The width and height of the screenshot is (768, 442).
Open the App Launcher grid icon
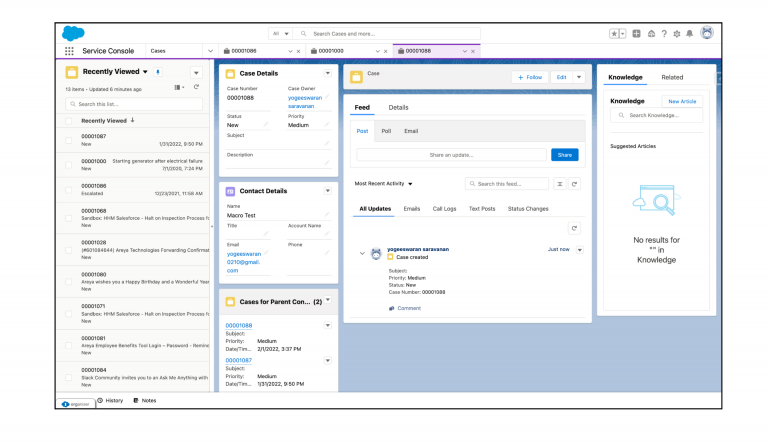(69, 51)
